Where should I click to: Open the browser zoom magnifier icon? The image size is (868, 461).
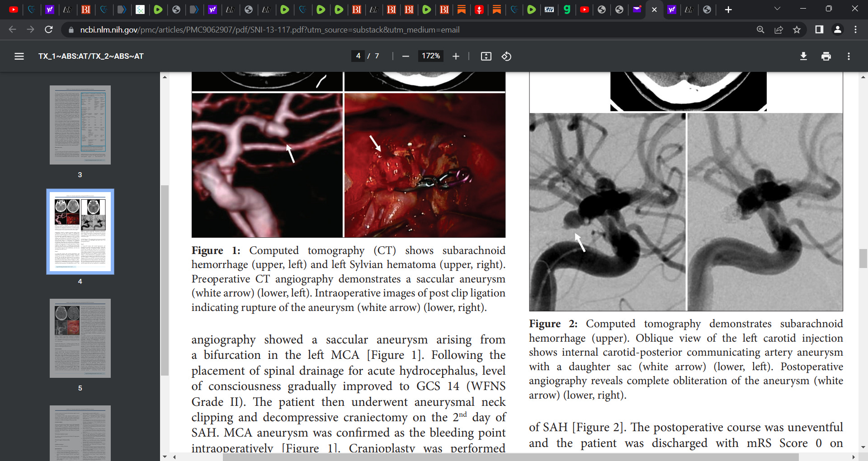pyautogui.click(x=760, y=29)
